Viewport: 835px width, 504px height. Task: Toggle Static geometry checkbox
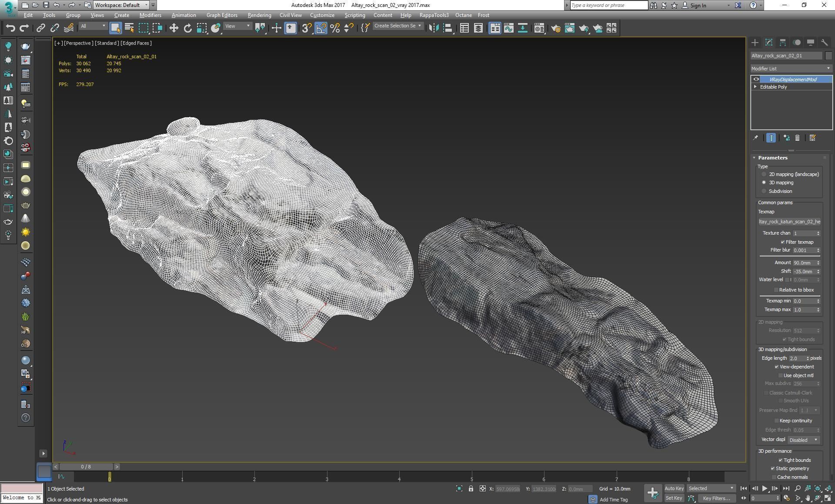coord(773,468)
